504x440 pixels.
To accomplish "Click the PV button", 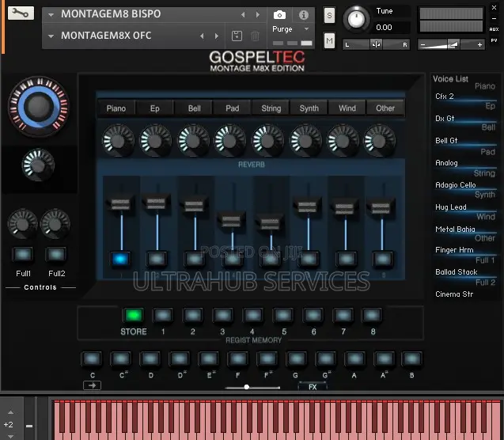I will (x=494, y=40).
